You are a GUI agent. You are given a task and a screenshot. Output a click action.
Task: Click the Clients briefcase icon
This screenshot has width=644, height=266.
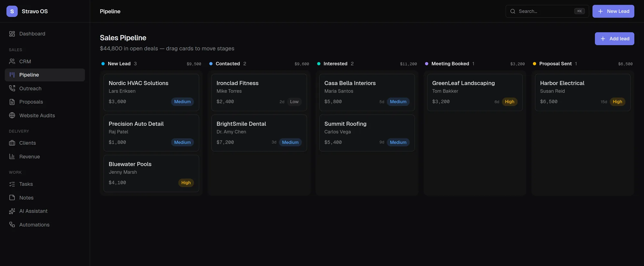point(12,143)
